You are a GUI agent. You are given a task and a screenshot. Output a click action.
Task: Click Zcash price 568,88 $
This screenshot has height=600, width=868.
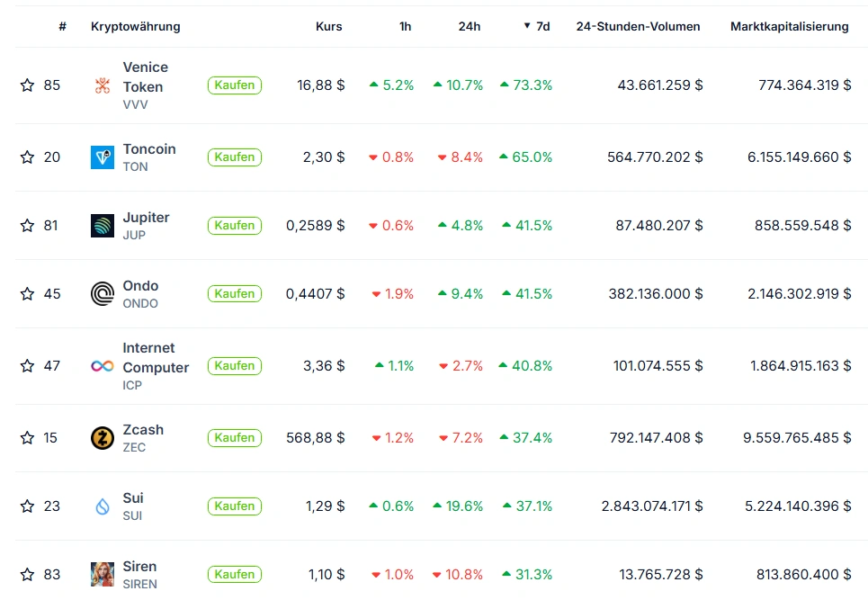coord(315,438)
